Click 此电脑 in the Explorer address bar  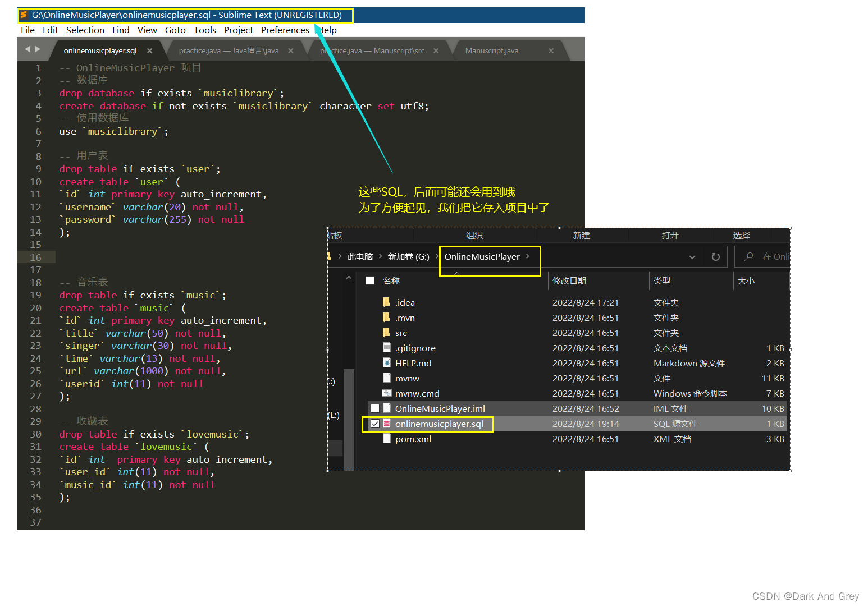360,257
